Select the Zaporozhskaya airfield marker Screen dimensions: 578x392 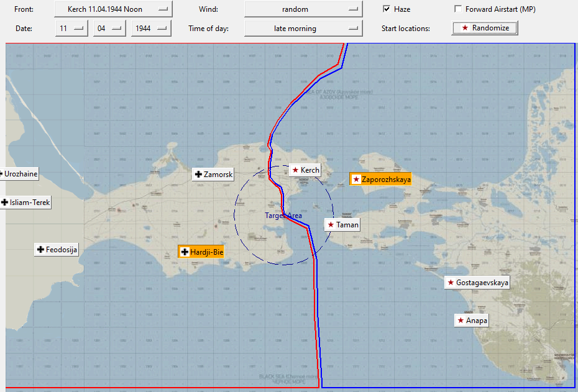[x=380, y=180]
